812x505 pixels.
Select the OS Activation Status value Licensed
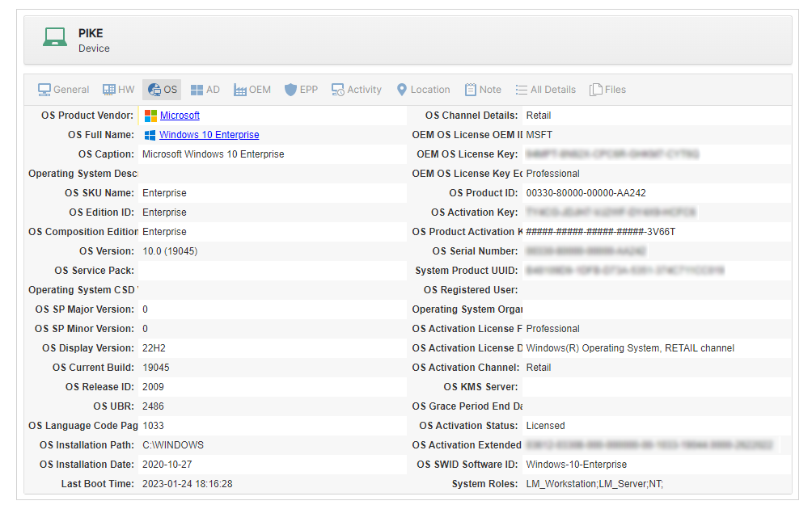[545, 426]
